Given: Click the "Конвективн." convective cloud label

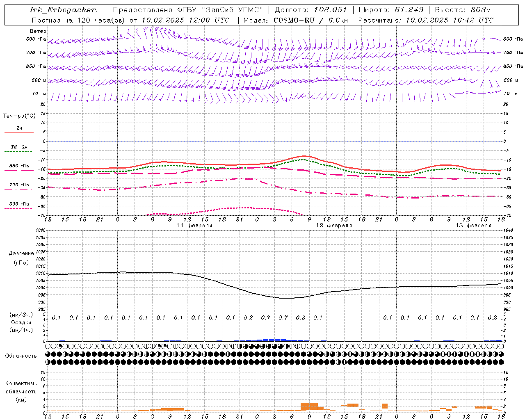Looking at the screenshot, I should click(x=21, y=383).
